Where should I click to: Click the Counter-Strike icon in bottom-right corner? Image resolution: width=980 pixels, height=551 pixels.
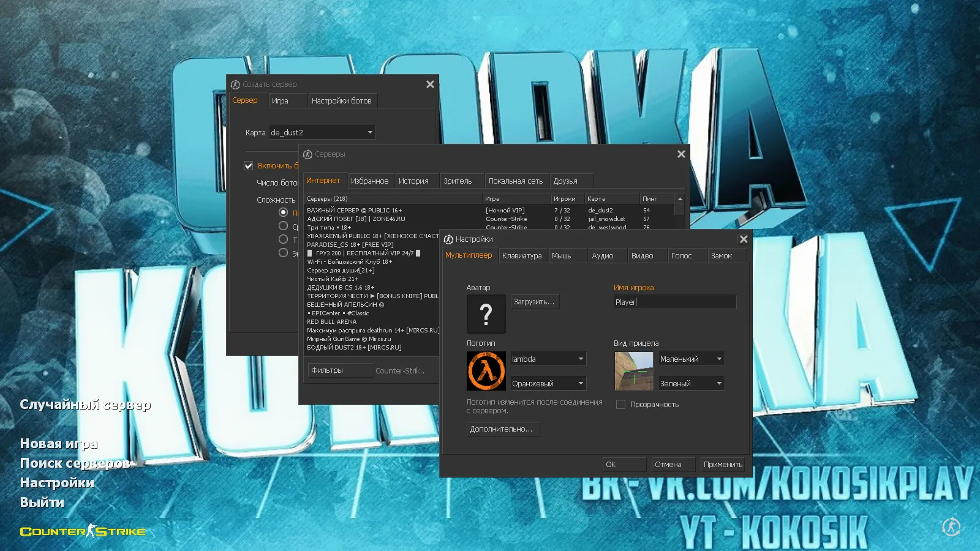pos(951,527)
